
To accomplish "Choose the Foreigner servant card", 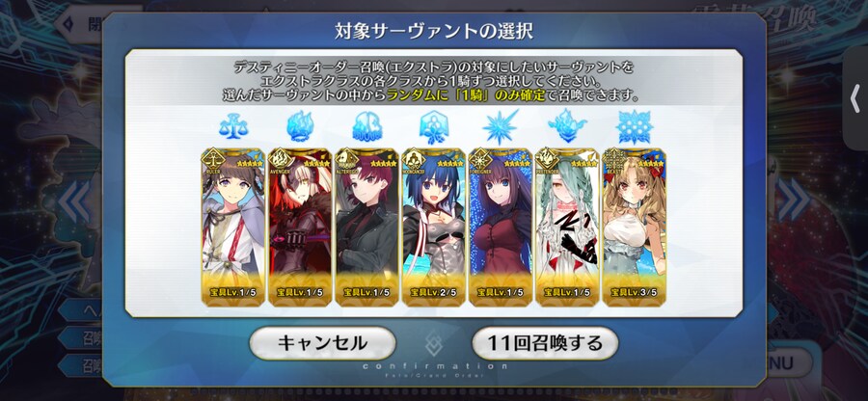I will point(501,227).
